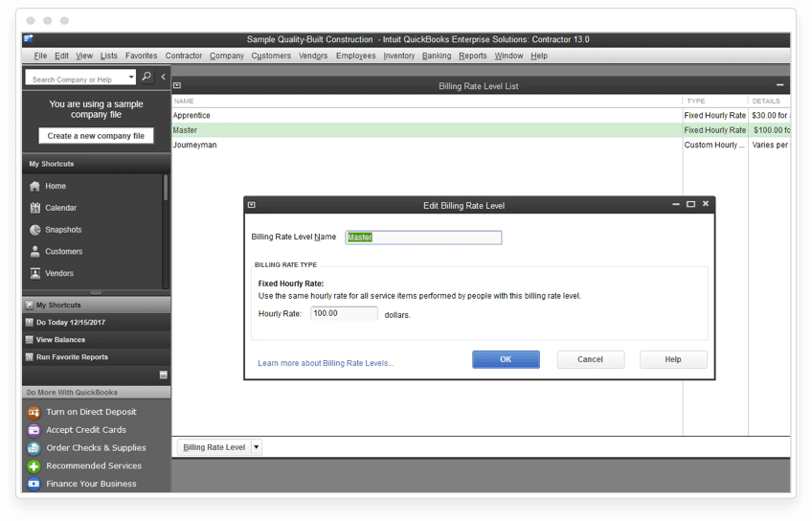The height and width of the screenshot is (521, 812).
Task: Select the My Shortcuts panel tab
Action: (x=97, y=306)
